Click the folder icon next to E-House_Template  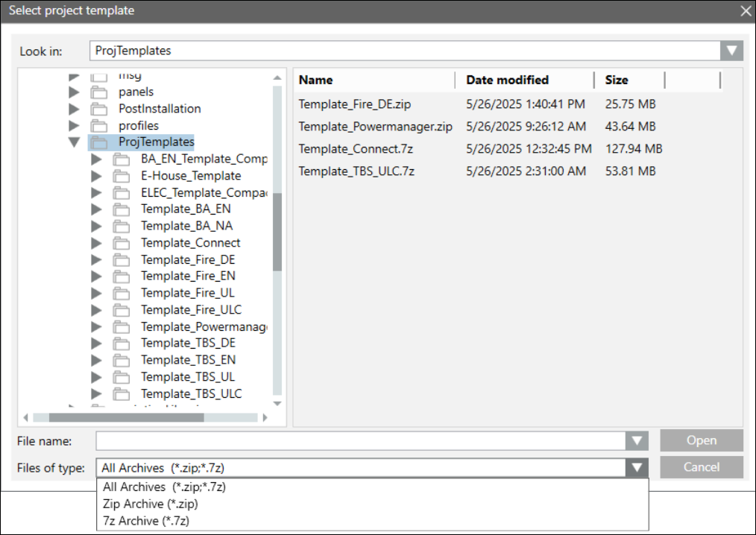[x=121, y=176]
